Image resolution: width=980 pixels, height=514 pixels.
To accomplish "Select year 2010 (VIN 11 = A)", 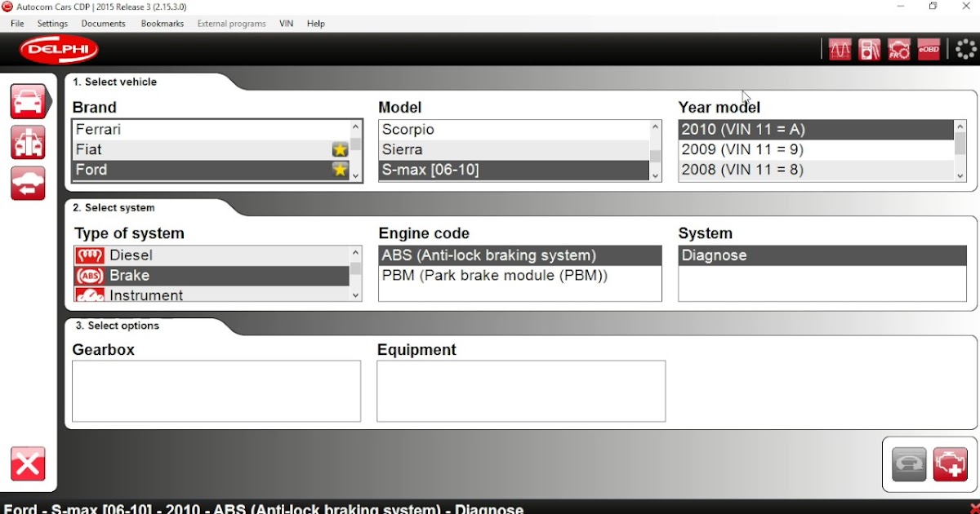I will [x=816, y=130].
